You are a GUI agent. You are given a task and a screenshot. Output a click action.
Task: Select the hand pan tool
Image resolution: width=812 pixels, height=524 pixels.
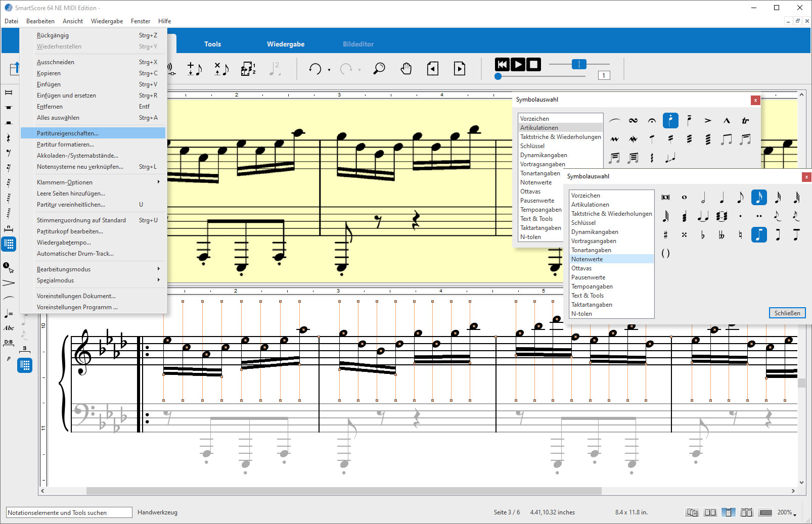[x=406, y=69]
